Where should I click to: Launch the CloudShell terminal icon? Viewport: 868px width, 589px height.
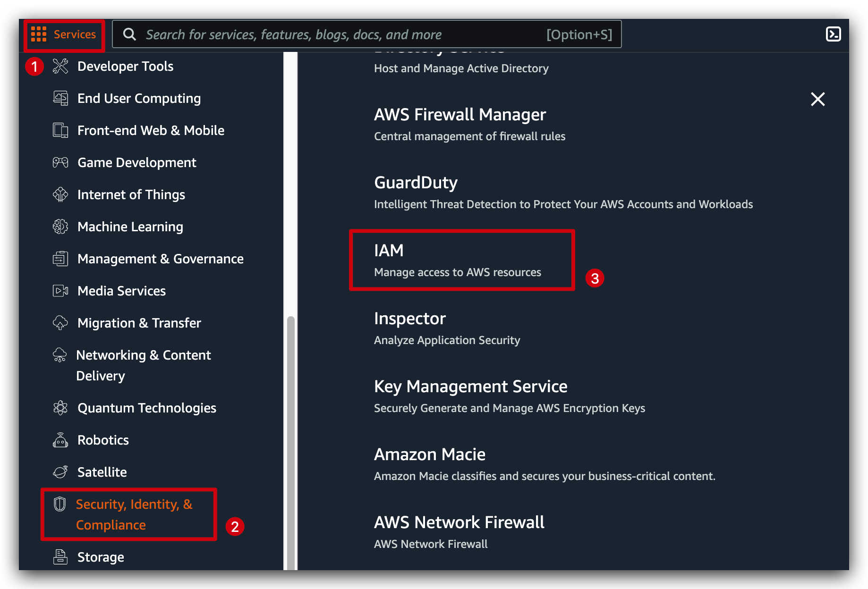coord(833,34)
